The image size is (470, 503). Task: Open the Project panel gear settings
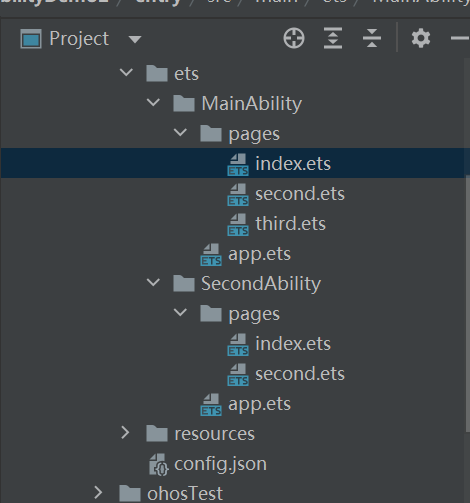coord(421,38)
